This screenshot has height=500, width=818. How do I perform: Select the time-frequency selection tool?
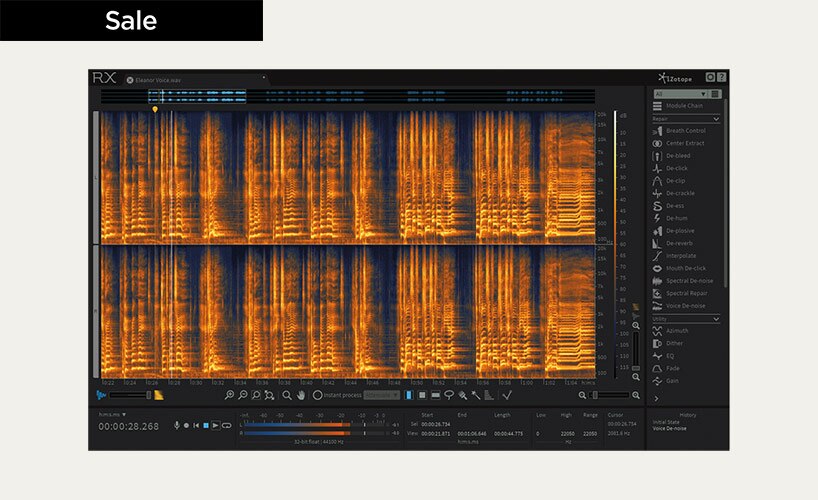pos(422,395)
